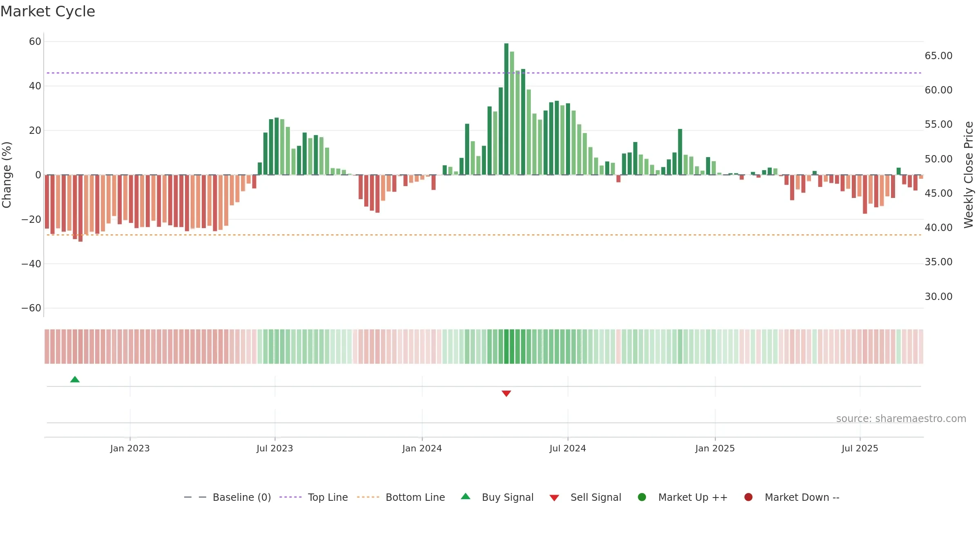Click the Jan 2023 axis label
Screen dimensions: 980x551
tap(130, 449)
